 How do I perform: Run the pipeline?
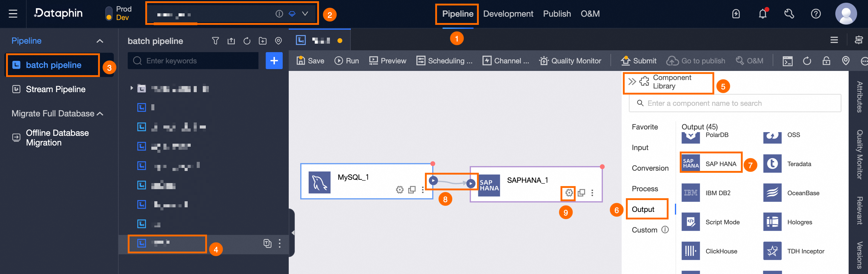347,61
